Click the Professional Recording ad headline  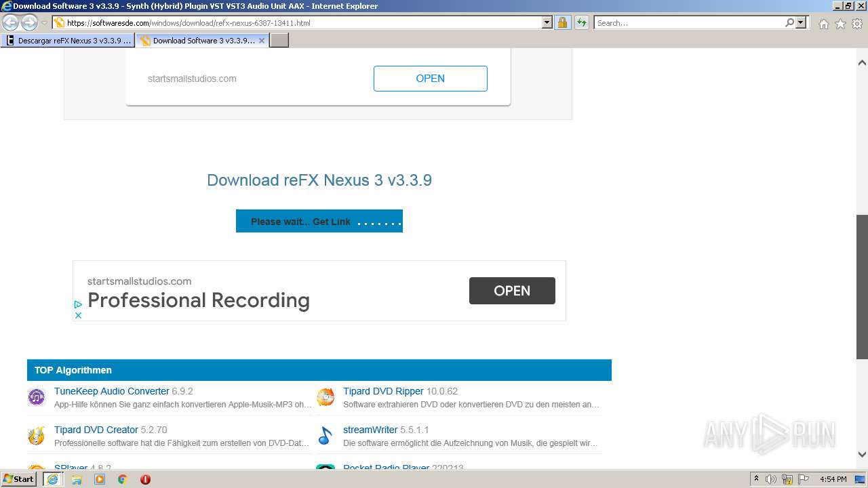tap(199, 300)
